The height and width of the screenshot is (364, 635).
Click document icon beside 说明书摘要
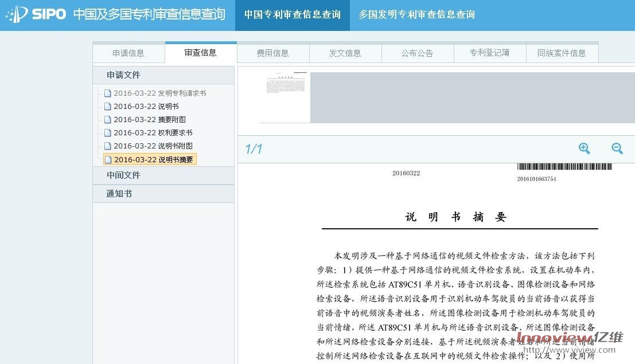(x=108, y=160)
